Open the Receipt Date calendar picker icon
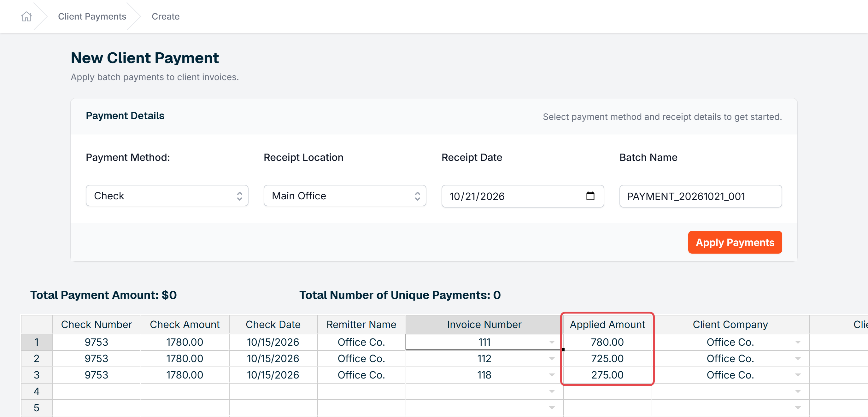This screenshot has width=868, height=417. [590, 196]
